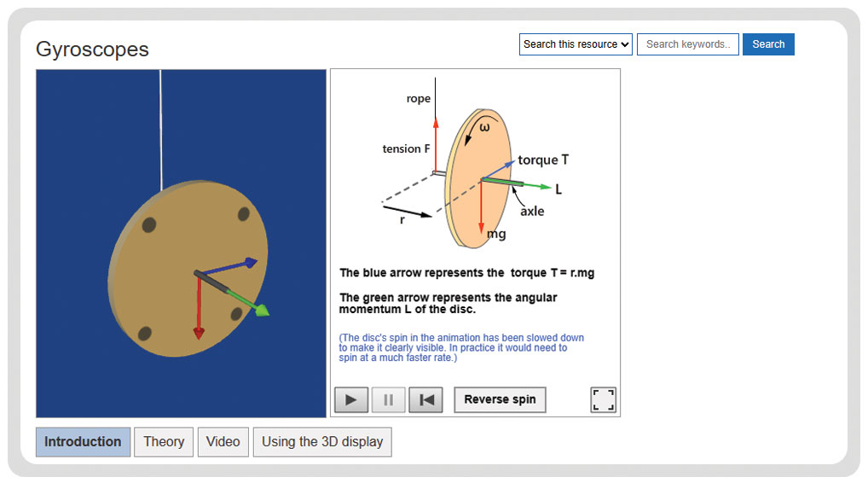Open the Theory tab
The width and height of the screenshot is (868, 483).
(164, 441)
